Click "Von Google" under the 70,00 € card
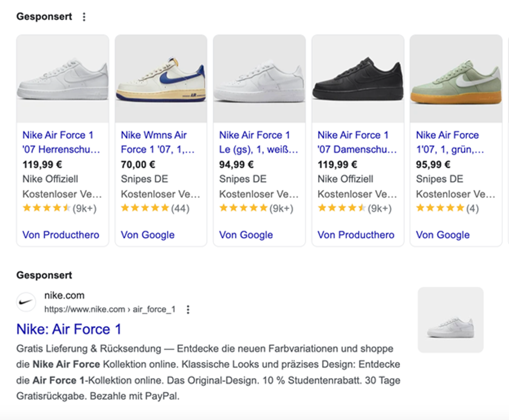The image size is (509, 420). 148,235
